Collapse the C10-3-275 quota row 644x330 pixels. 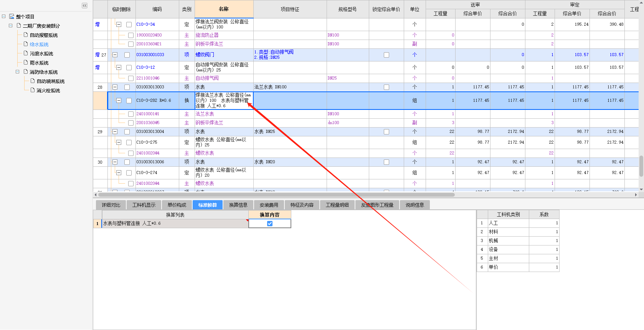[x=119, y=142]
